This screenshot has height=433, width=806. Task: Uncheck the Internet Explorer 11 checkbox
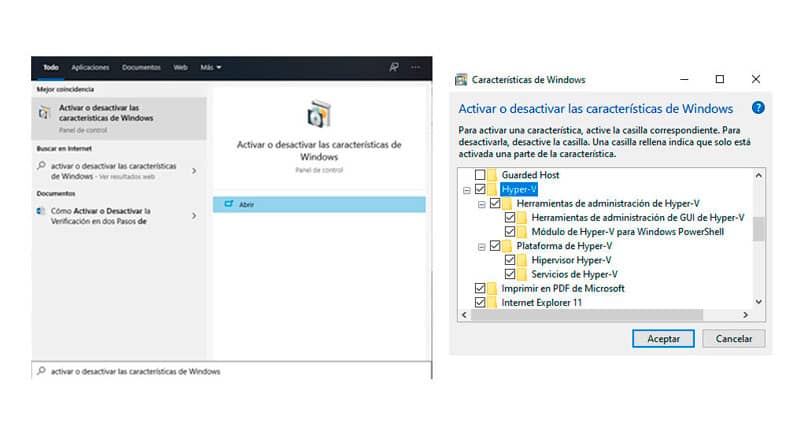click(x=480, y=302)
